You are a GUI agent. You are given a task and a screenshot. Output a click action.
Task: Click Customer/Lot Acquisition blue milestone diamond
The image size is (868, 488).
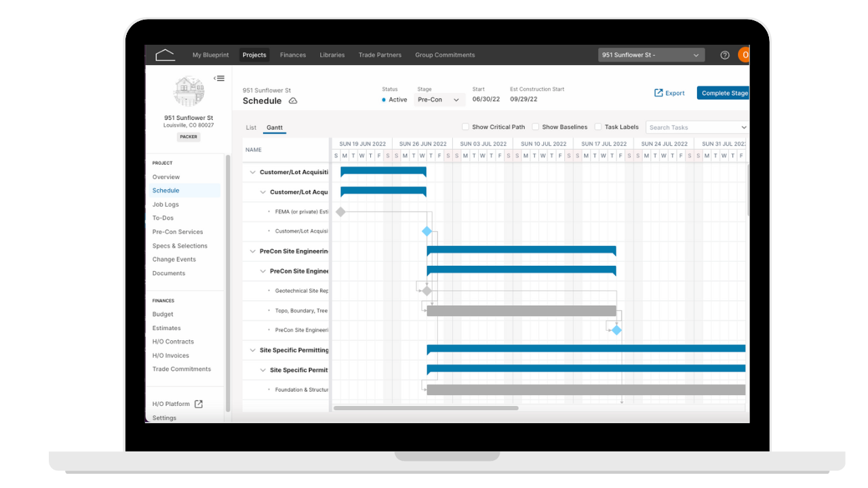pyautogui.click(x=427, y=231)
